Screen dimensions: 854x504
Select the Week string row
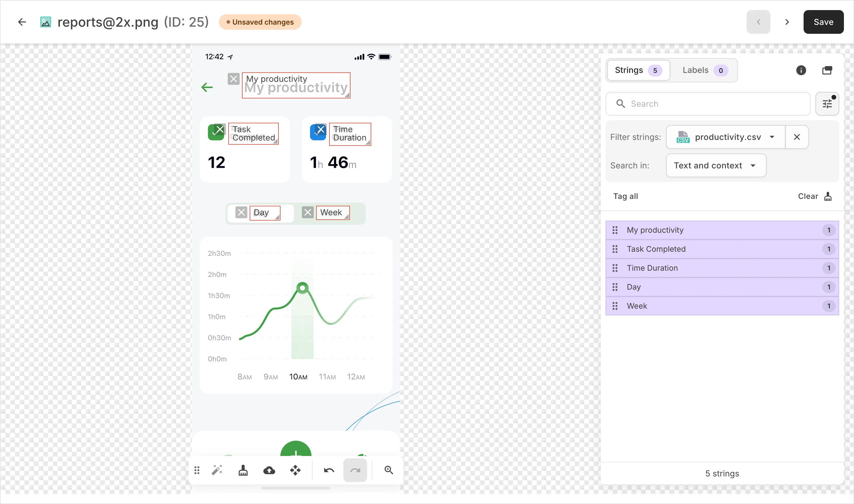722,306
